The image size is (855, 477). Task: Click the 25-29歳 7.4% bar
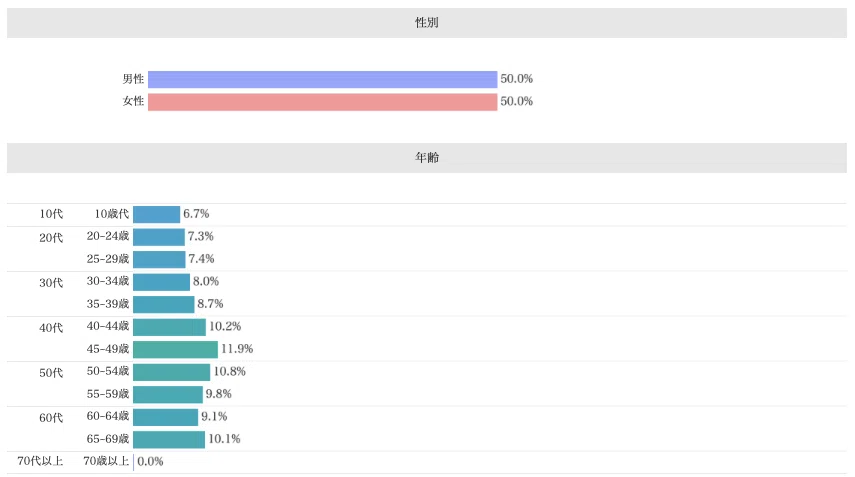[x=159, y=259]
